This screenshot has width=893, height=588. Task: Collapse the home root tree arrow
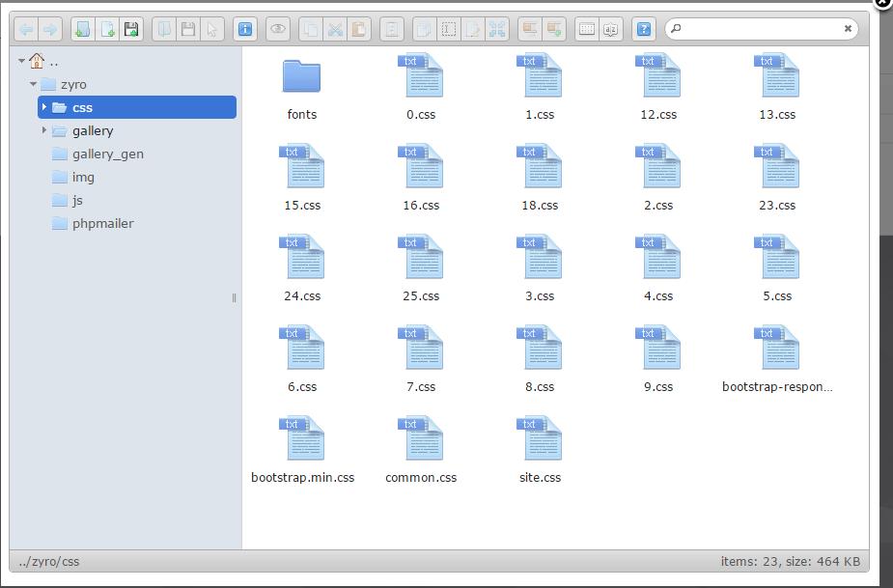click(21, 61)
